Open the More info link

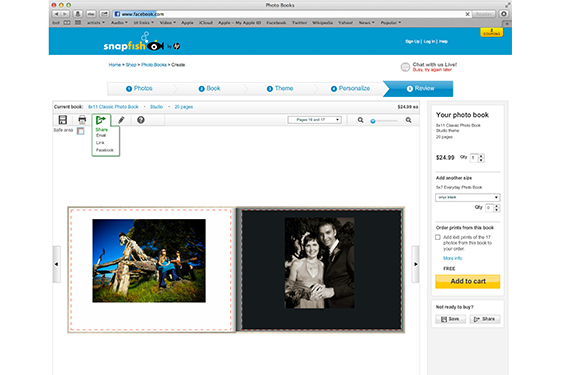click(453, 258)
